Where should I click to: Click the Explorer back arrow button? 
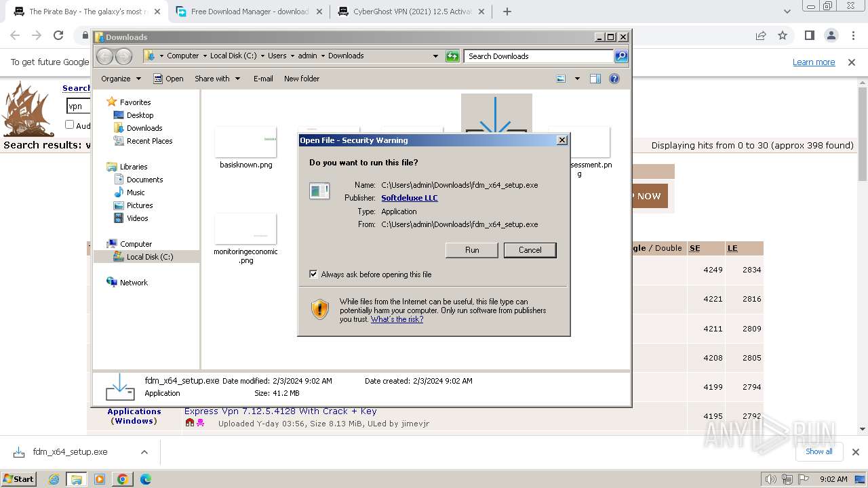click(x=104, y=56)
